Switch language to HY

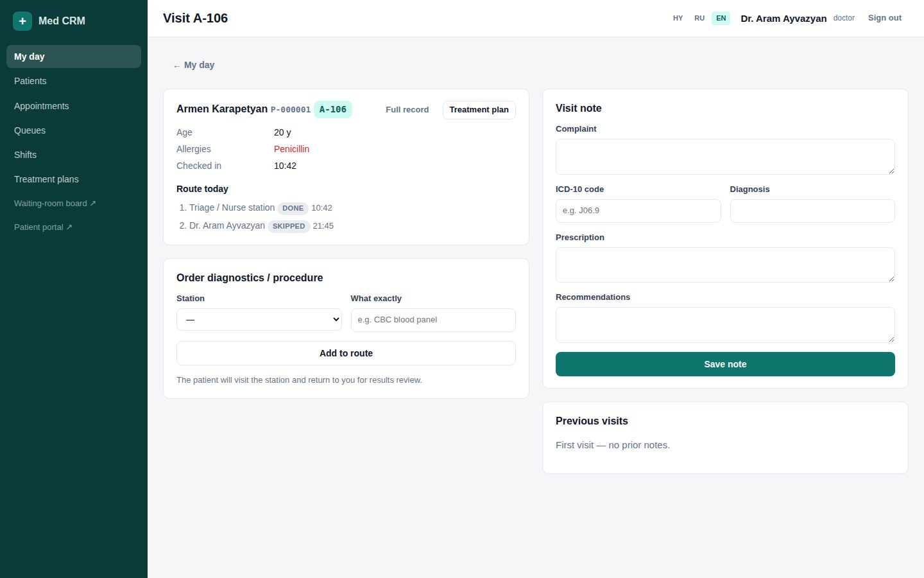[x=678, y=18]
